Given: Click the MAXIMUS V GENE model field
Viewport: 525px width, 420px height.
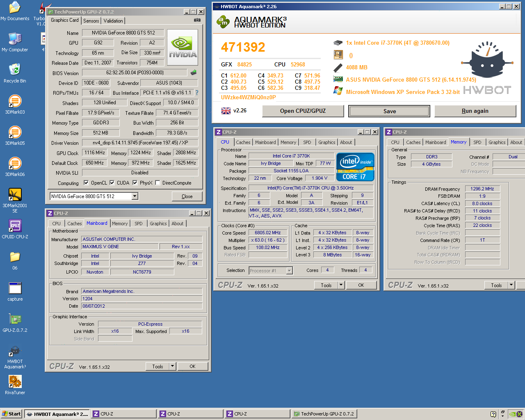Looking at the screenshot, I should pos(120,247).
